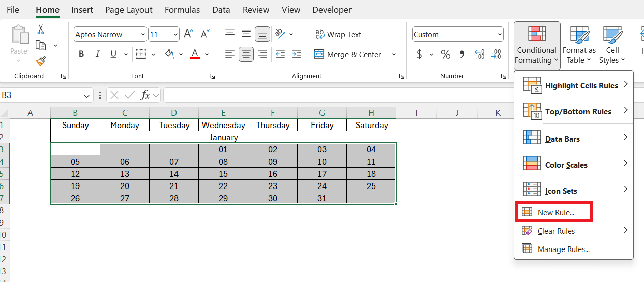Viewport: 644px width, 282px height.
Task: Click the Insert Function fx icon
Action: pyautogui.click(x=145, y=95)
